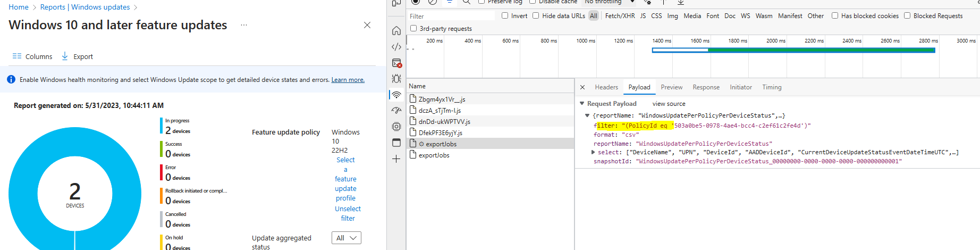The width and height of the screenshot is (980, 250).
Task: Open network conditions settings icon
Action: [647, 2]
